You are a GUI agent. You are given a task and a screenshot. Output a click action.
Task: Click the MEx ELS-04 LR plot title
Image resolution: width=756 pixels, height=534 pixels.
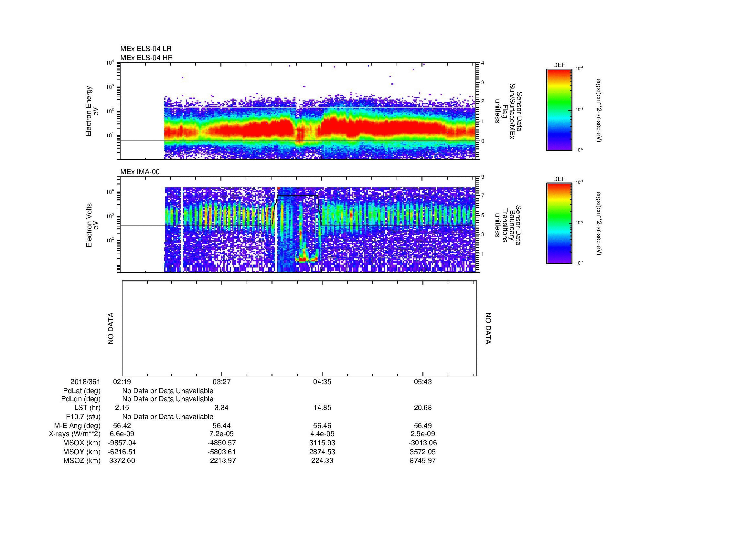(x=145, y=49)
